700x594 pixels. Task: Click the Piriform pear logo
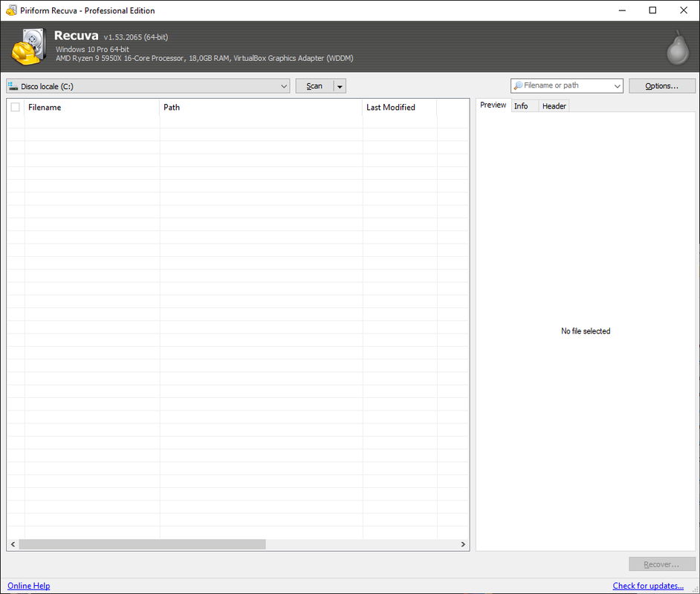678,48
